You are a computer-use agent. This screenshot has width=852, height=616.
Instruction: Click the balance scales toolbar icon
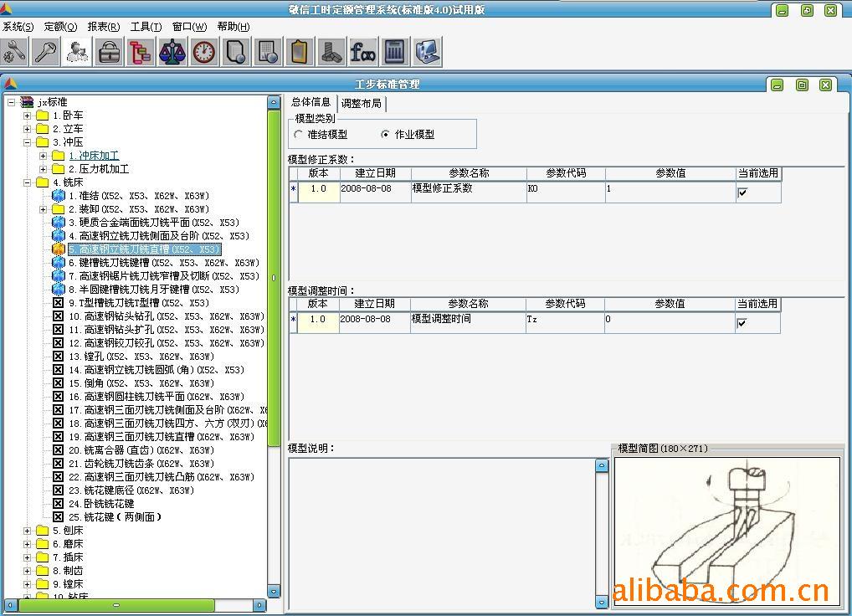(172, 52)
